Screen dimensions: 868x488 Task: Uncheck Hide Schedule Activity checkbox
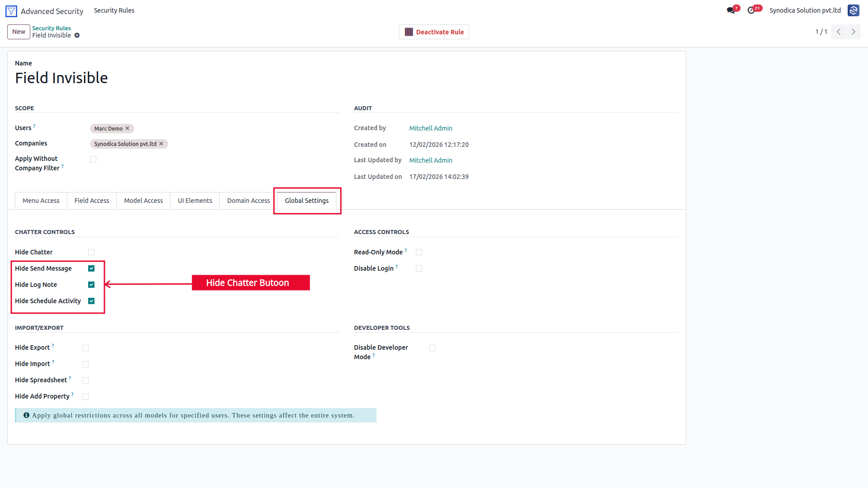coord(91,301)
